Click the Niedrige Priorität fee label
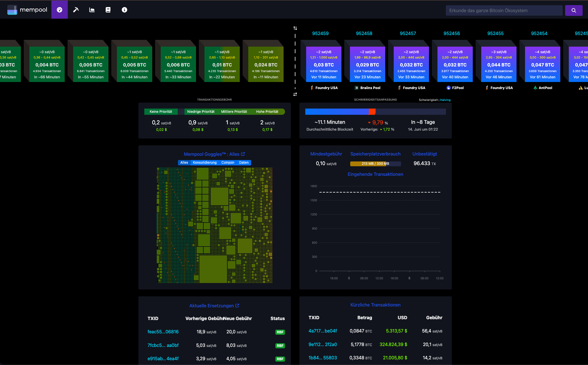Screen dimensions: 588x365 (201, 112)
